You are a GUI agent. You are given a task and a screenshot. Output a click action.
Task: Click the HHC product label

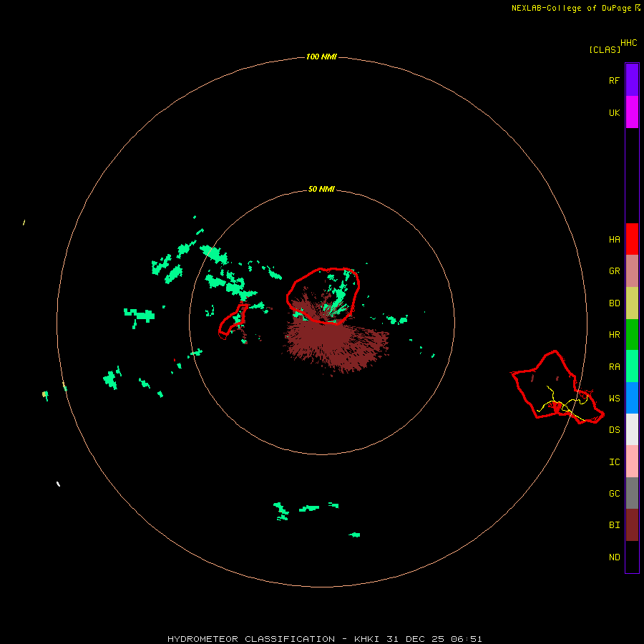tap(629, 43)
